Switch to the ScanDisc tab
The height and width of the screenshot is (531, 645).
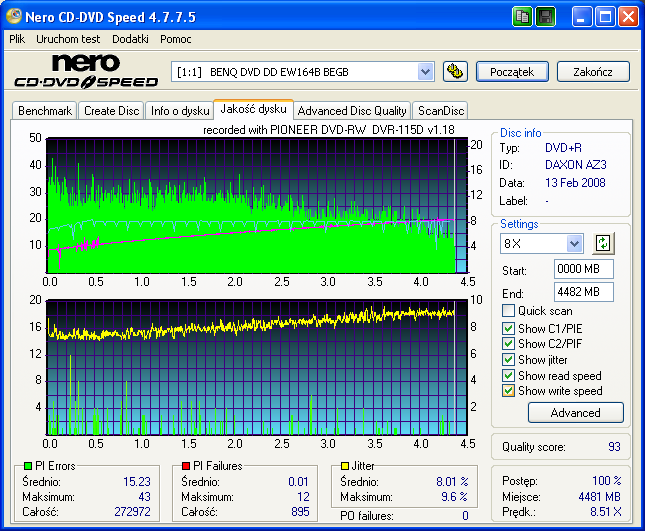(441, 111)
